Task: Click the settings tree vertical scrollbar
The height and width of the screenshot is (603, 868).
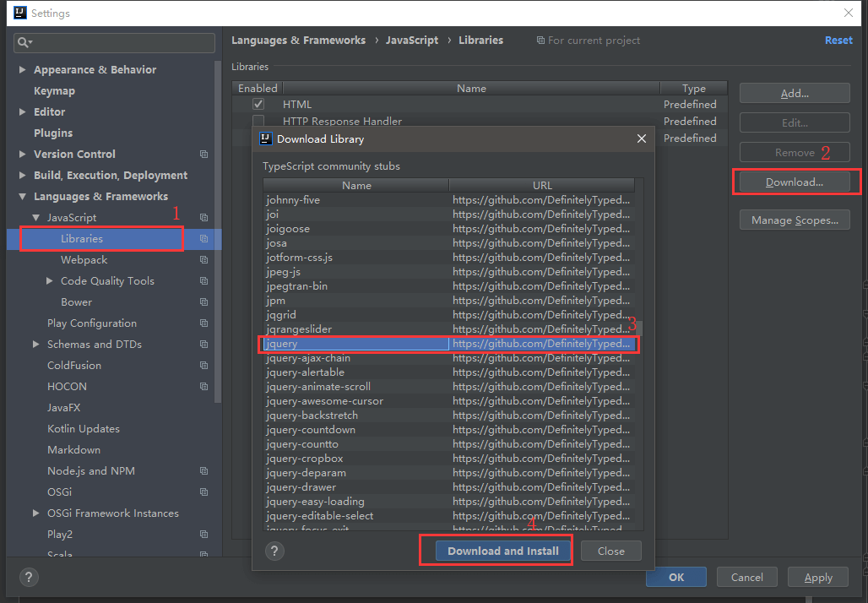Action: [218, 232]
